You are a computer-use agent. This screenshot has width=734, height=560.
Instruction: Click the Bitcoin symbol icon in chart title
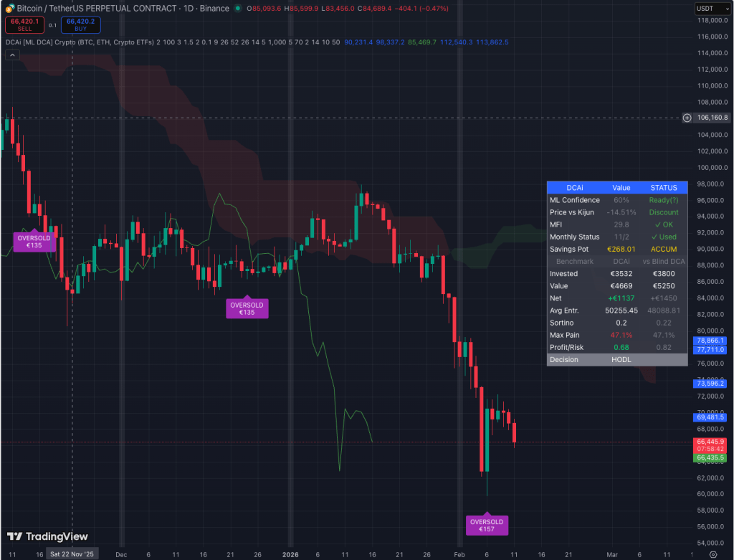coord(9,8)
